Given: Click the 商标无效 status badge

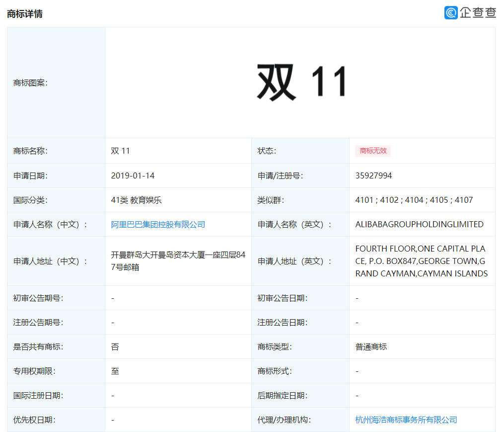Looking at the screenshot, I should 372,151.
